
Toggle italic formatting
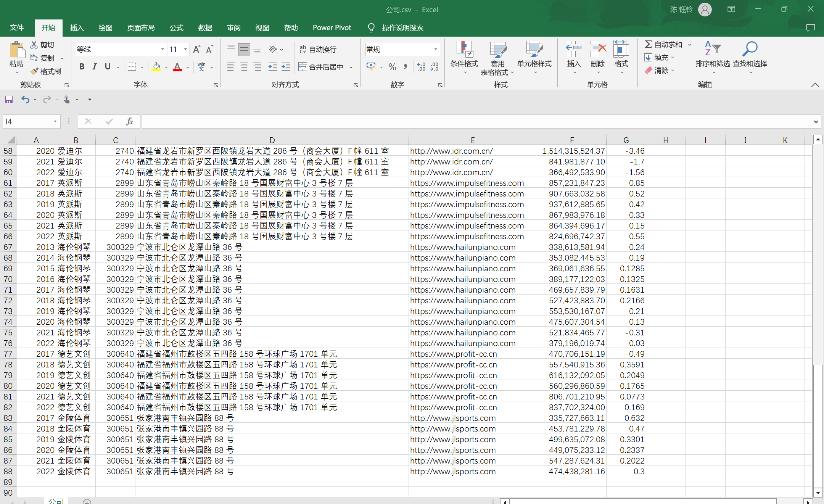[x=95, y=67]
